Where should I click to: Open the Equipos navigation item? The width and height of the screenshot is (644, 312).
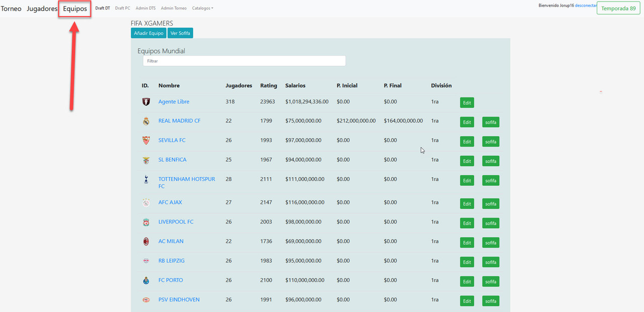pos(75,9)
